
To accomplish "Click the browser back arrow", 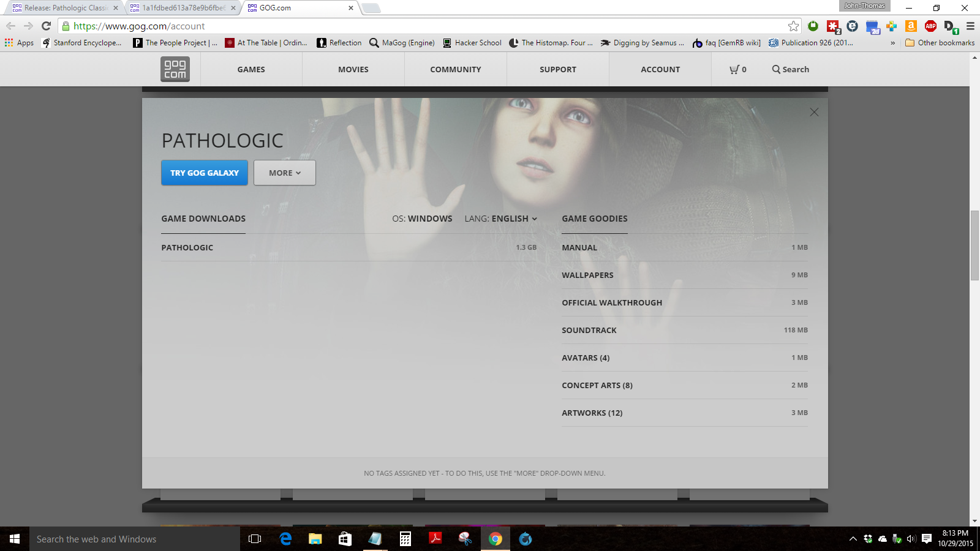I will click(x=10, y=26).
